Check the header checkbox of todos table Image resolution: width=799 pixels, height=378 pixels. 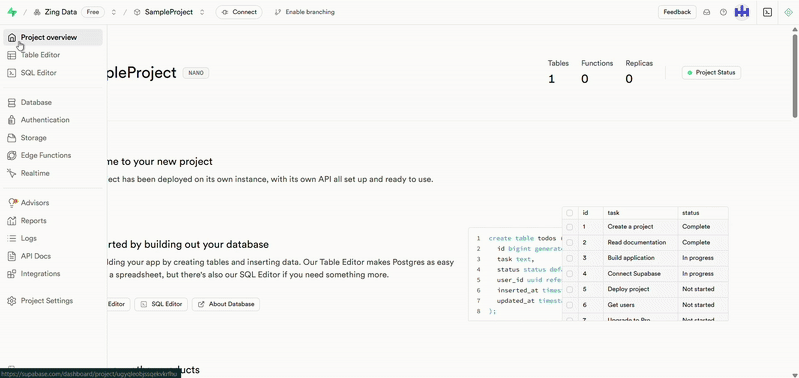(x=570, y=212)
